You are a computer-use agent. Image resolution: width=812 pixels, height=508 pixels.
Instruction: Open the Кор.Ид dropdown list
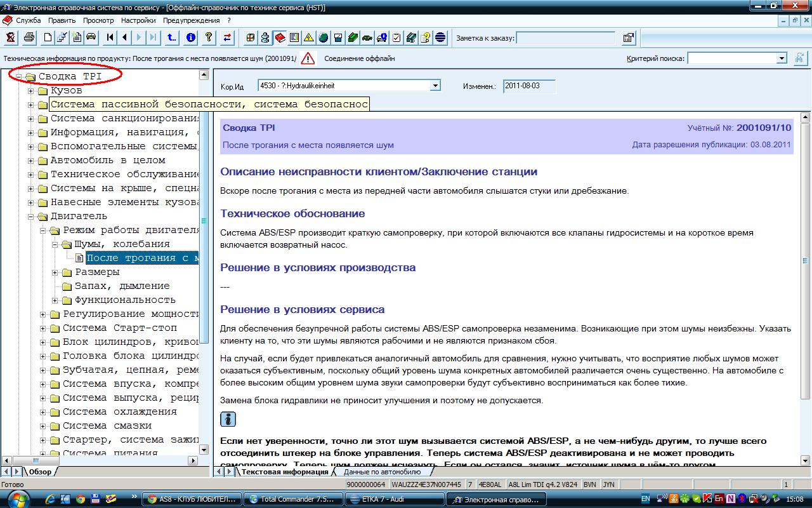(435, 86)
